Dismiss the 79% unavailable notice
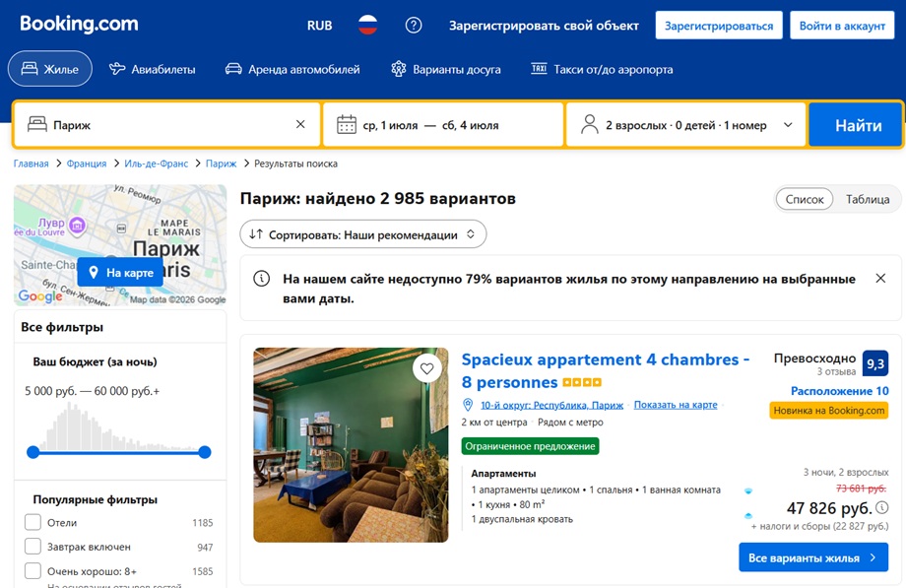The width and height of the screenshot is (906, 588). pos(880,278)
